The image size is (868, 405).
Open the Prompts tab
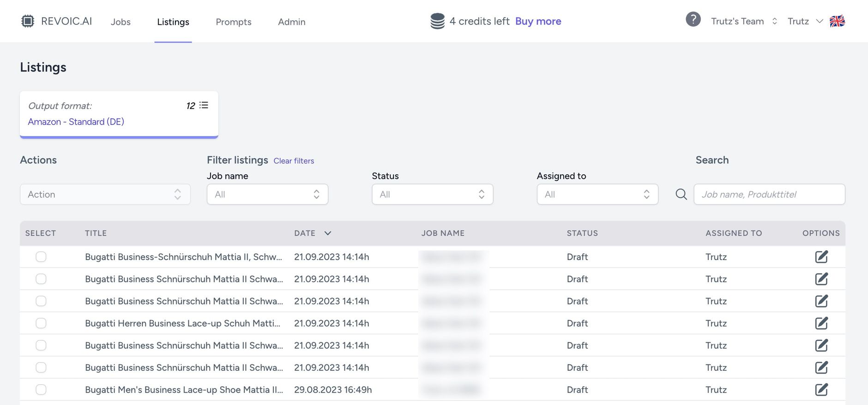[x=234, y=22]
